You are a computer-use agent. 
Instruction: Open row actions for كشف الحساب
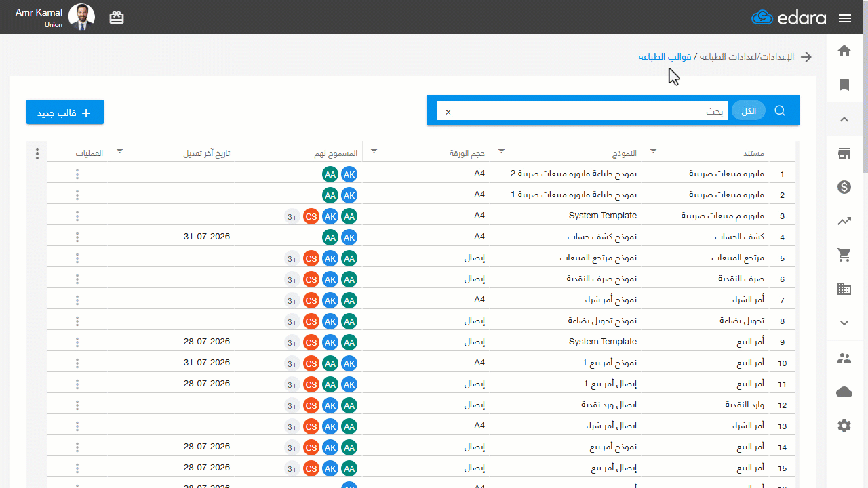pos(77,237)
